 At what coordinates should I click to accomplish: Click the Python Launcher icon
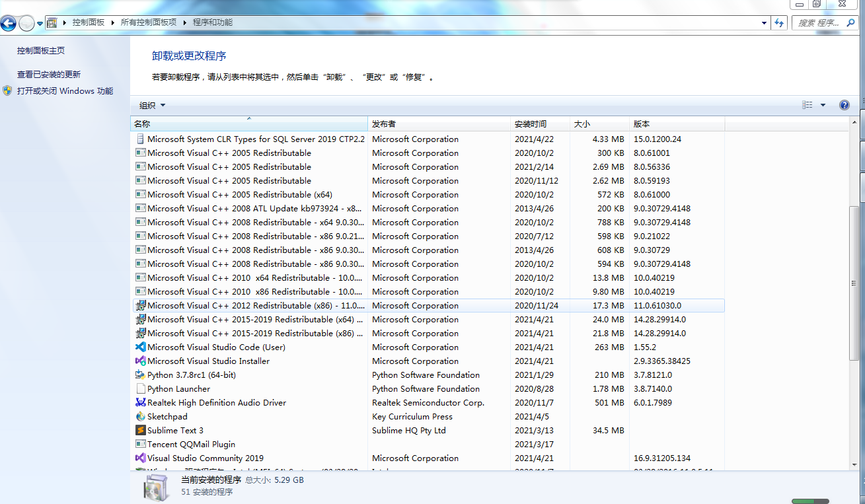[x=140, y=389]
